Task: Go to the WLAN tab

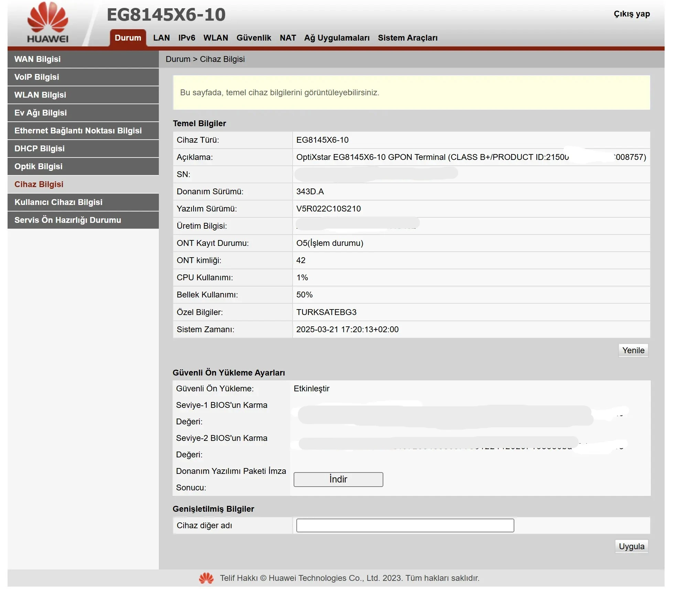Action: 216,38
